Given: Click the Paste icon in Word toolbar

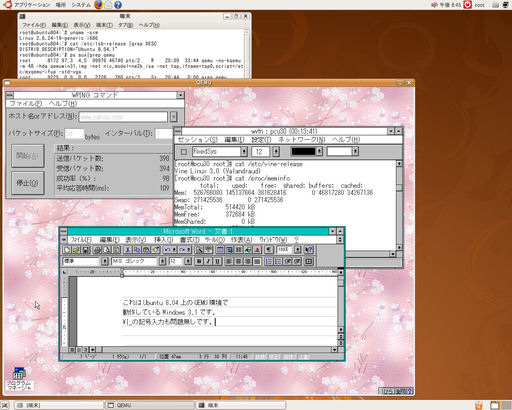Looking at the screenshot, I should coord(146,250).
